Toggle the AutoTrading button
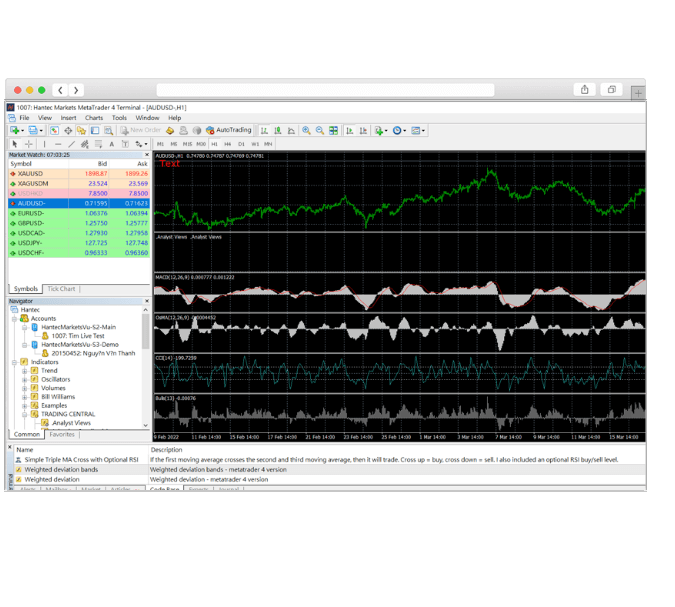Viewport: 675px width, 607px height. [229, 130]
